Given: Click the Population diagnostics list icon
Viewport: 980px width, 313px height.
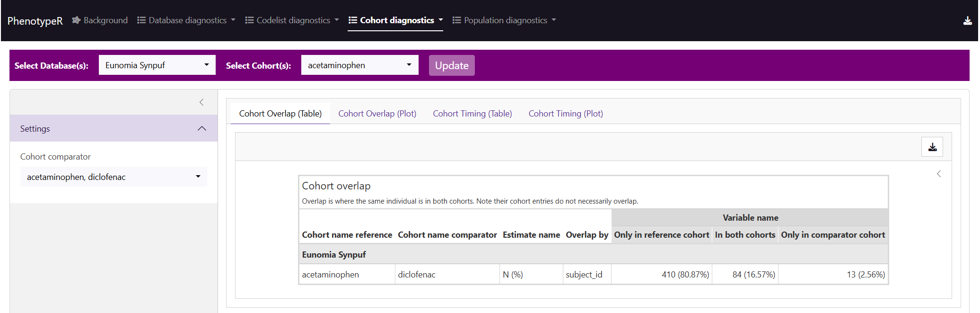Looking at the screenshot, I should tap(456, 20).
